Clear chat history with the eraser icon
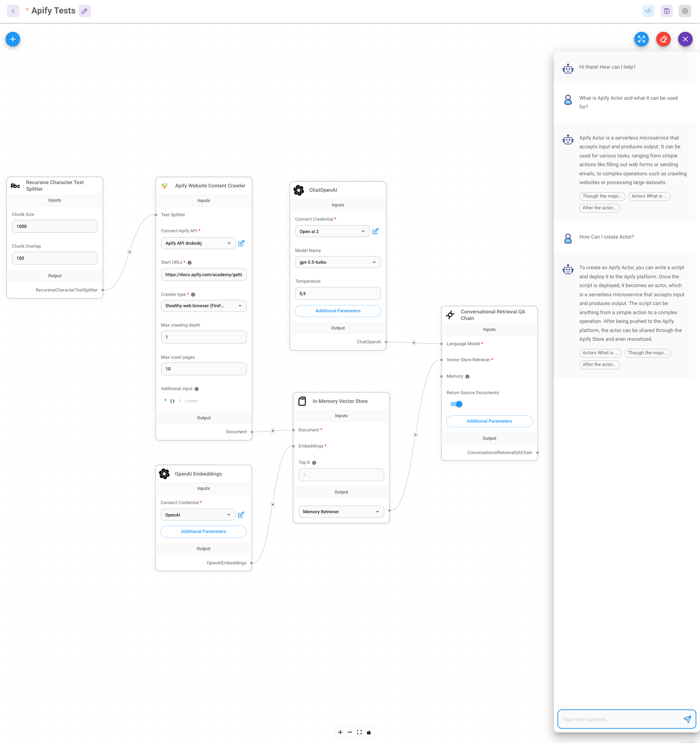Viewport: 700px width, 743px height. pyautogui.click(x=663, y=39)
